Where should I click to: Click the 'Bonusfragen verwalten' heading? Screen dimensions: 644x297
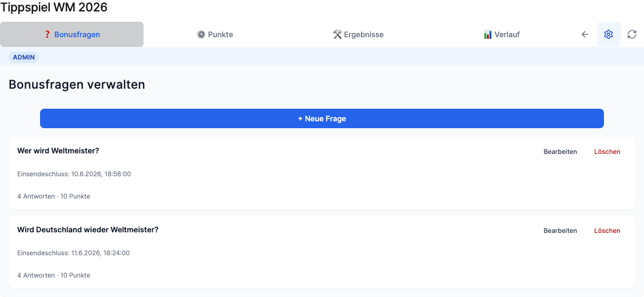(x=77, y=85)
